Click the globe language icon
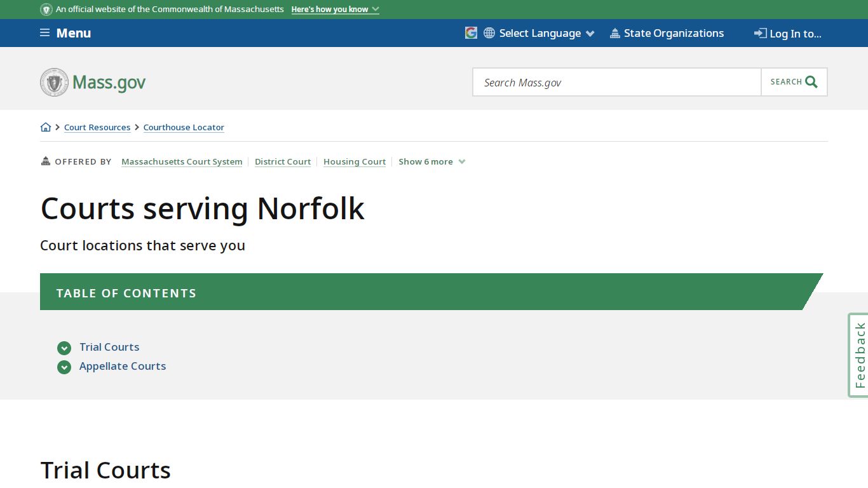This screenshot has width=868, height=488. coord(489,33)
